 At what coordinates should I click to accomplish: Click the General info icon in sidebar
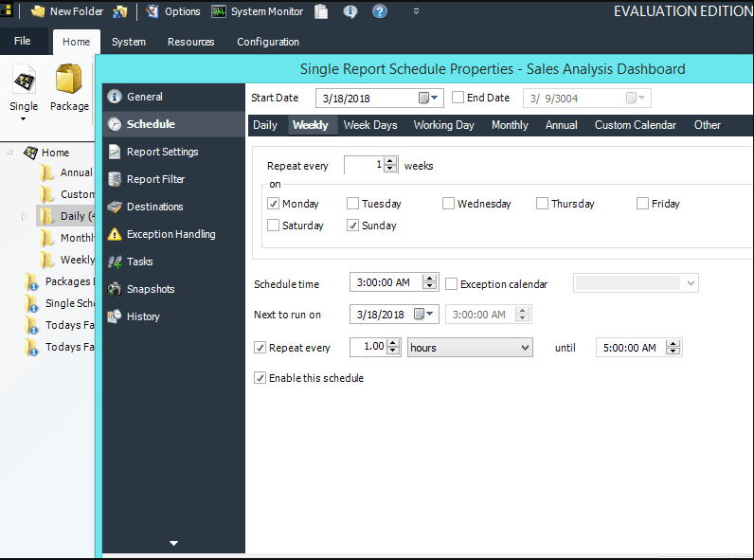click(115, 97)
